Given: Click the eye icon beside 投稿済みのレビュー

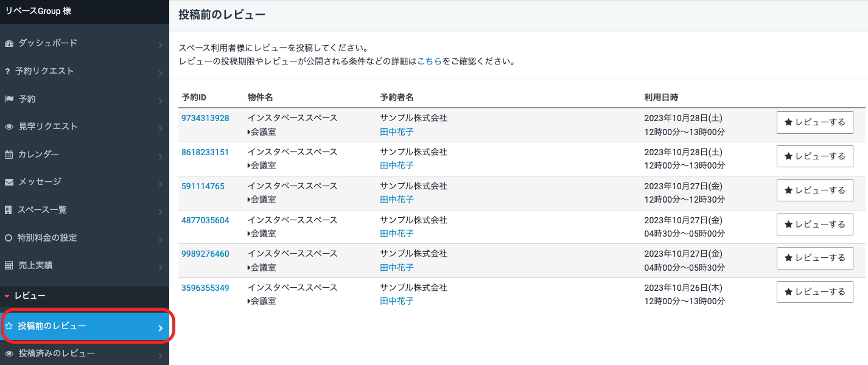Looking at the screenshot, I should pyautogui.click(x=9, y=353).
